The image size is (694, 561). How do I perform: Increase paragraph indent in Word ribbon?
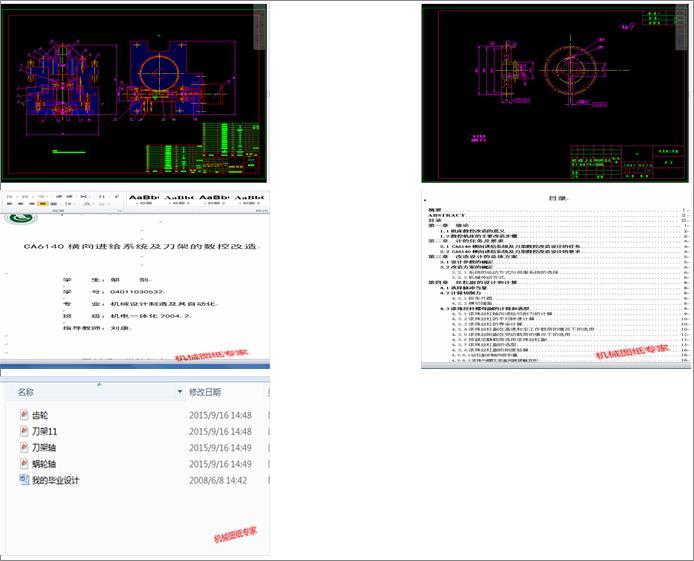69,196
